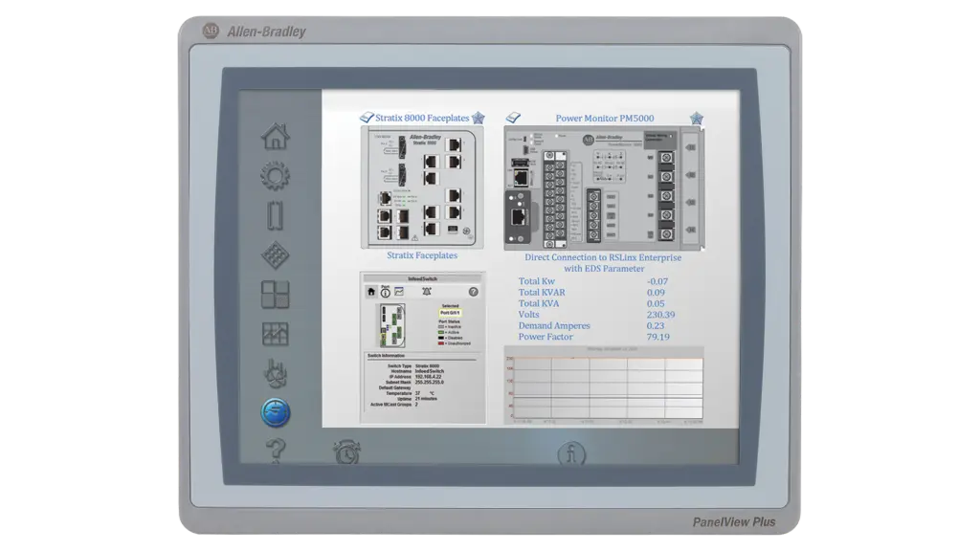Click the Port info icon on the InfeedSwitch faceplate
The height and width of the screenshot is (551, 980).
tap(385, 293)
